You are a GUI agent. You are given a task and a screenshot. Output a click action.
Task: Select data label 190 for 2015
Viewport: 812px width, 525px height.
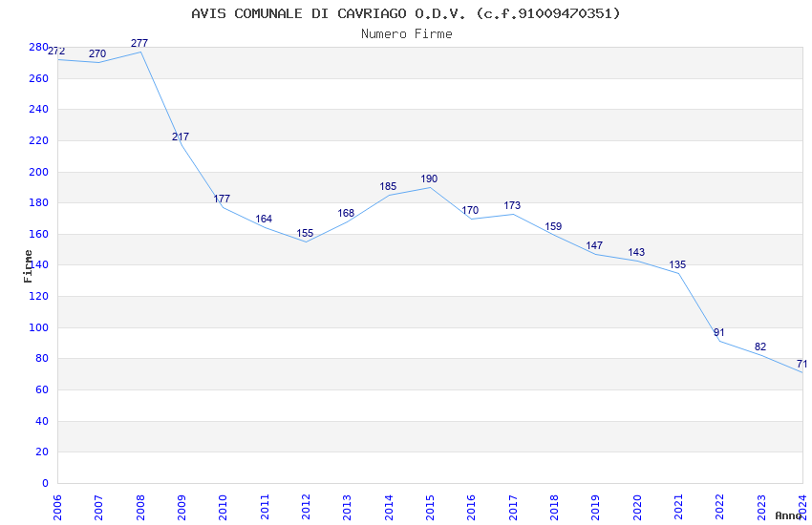click(429, 178)
